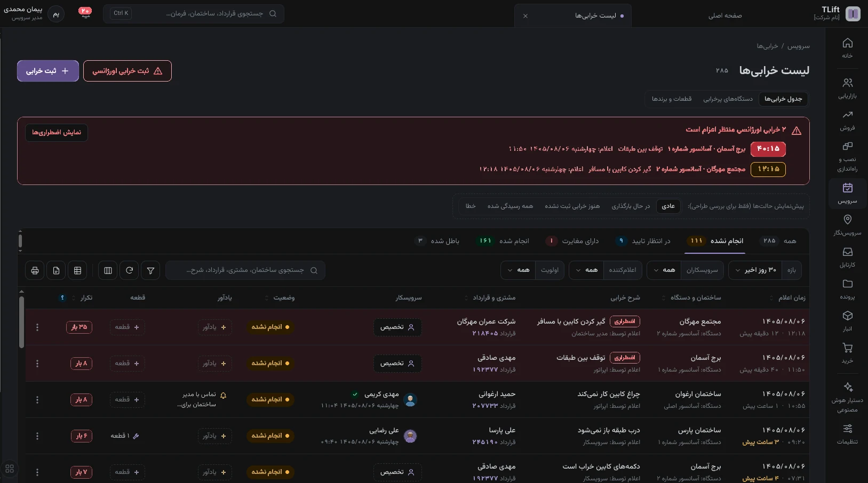Switch to دستگاه‌های پرخرابی tab
868x483 pixels.
point(728,99)
